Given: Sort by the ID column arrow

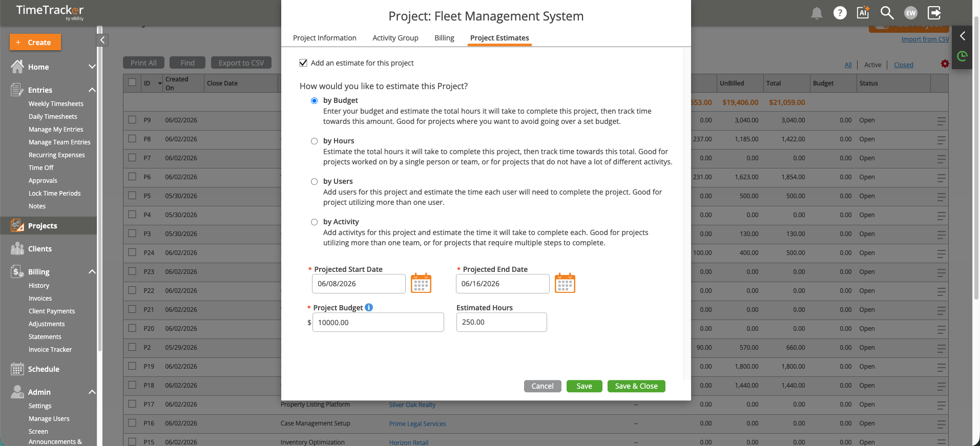Looking at the screenshot, I should (x=160, y=83).
